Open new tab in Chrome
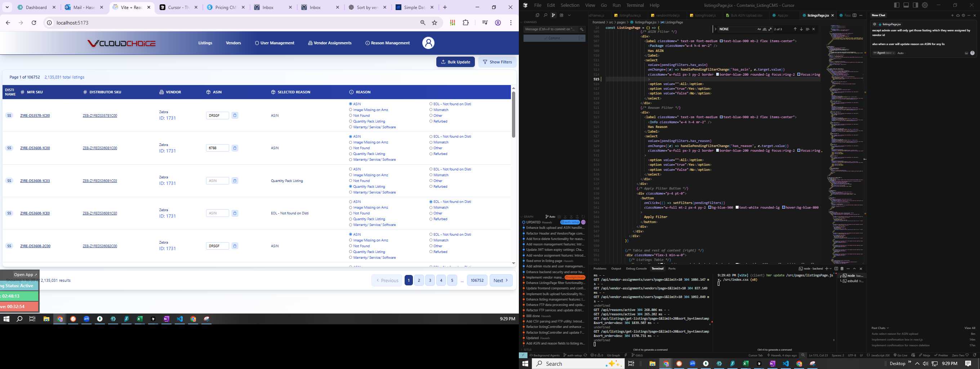Screen dimensions: 980x369 tap(445, 7)
